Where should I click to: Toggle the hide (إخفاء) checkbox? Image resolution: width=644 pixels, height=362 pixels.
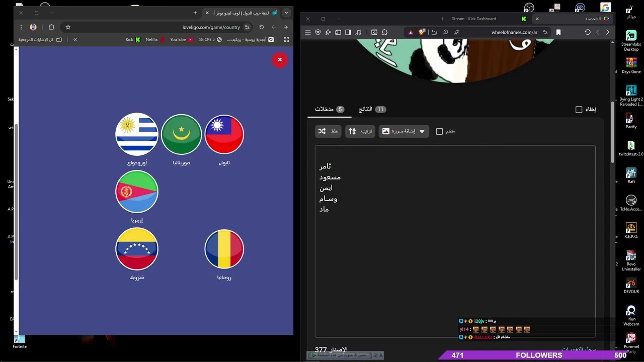[579, 110]
